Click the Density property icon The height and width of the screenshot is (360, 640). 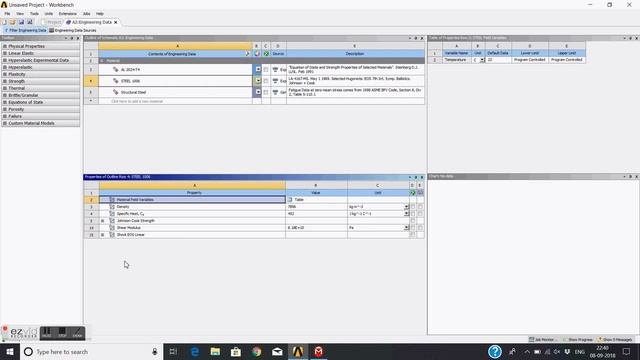(112, 207)
